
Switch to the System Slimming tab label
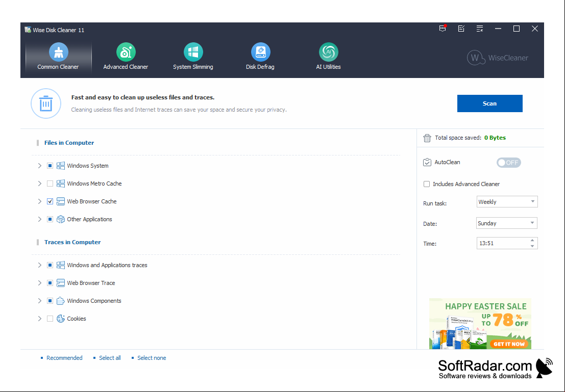(193, 67)
